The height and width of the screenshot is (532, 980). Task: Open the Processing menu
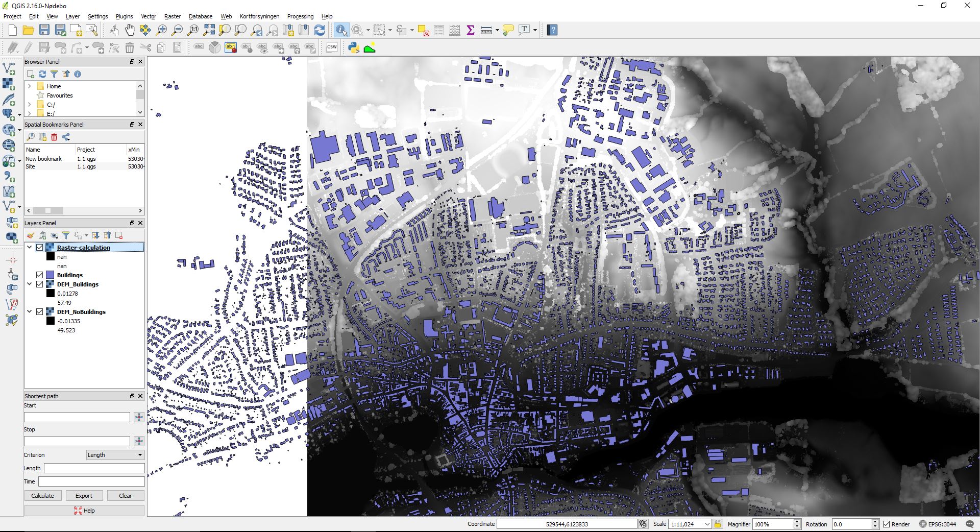point(300,16)
